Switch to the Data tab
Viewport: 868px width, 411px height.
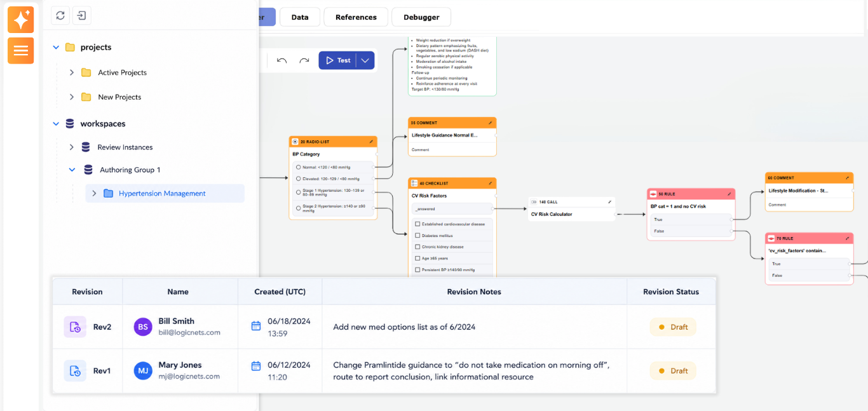point(300,17)
